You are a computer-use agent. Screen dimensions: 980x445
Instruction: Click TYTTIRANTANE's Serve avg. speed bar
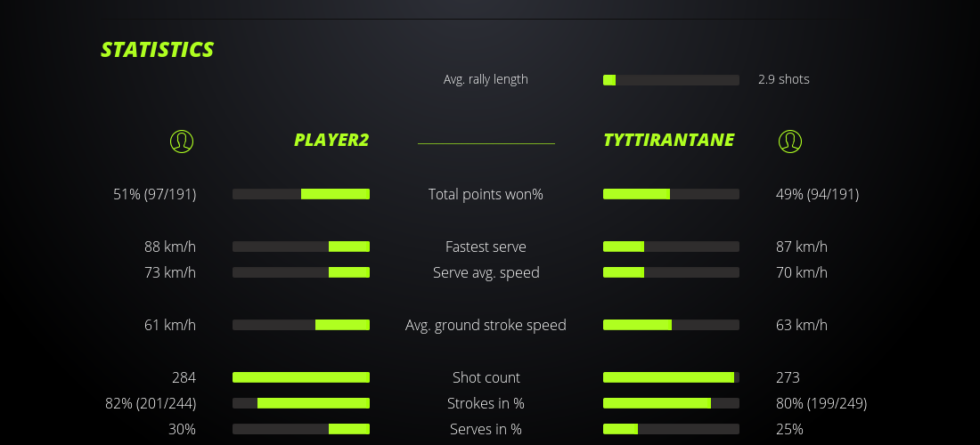(671, 272)
